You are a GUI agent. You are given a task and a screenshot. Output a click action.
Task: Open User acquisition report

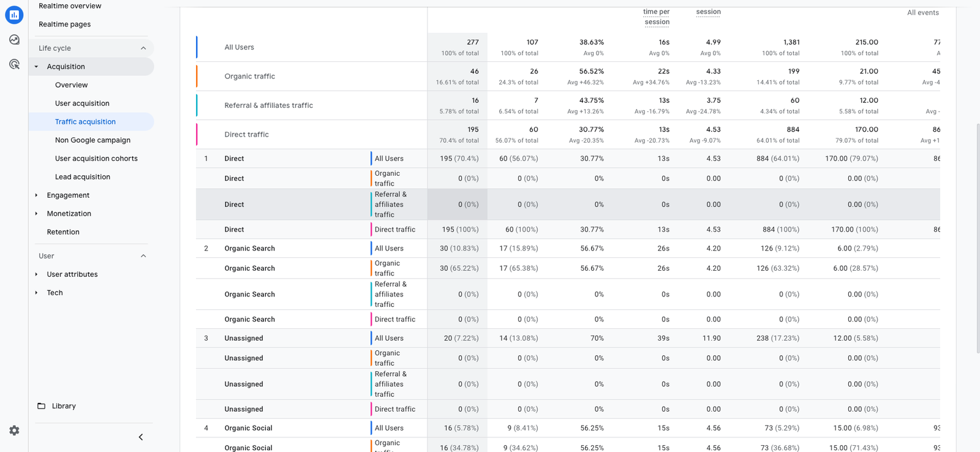tap(82, 104)
